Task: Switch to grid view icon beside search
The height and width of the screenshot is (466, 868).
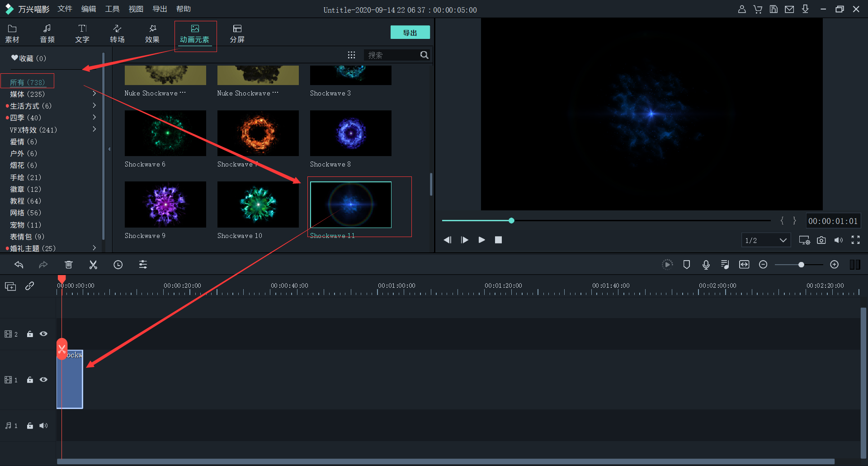Action: coord(351,55)
